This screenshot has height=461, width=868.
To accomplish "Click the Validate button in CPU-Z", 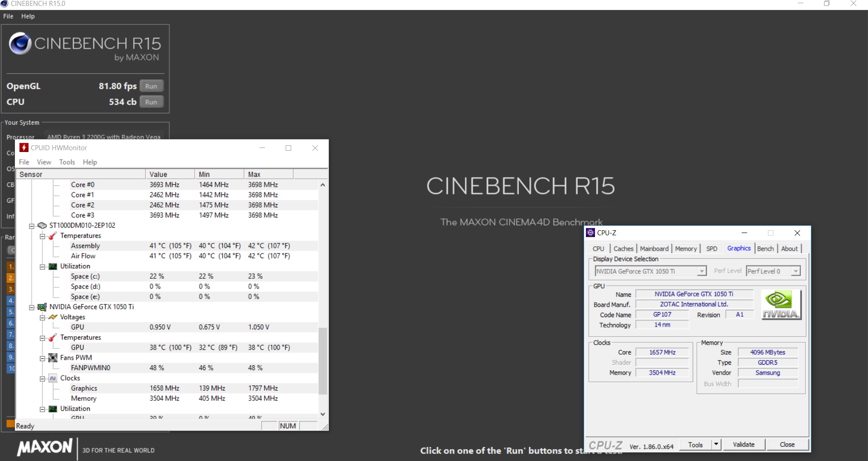I will [743, 444].
